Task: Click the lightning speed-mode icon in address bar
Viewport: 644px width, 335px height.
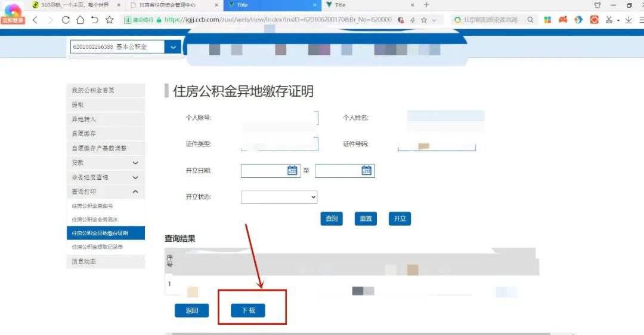Action: point(413,20)
